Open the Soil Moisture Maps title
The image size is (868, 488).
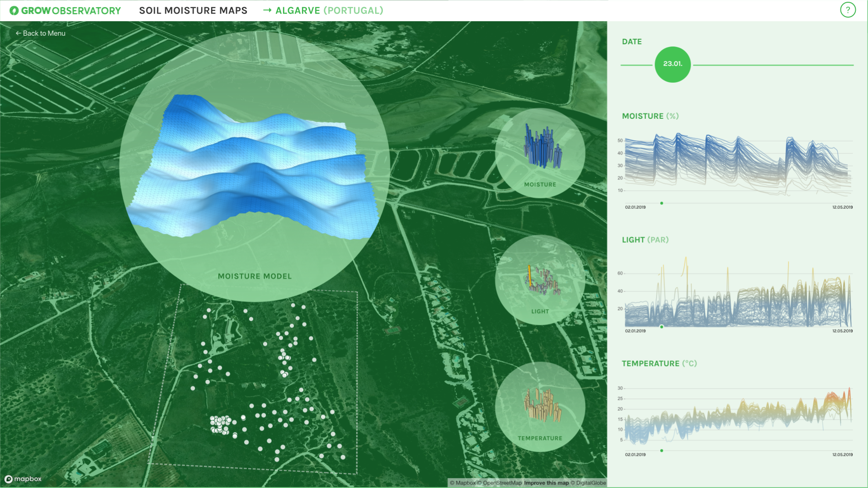coord(193,10)
